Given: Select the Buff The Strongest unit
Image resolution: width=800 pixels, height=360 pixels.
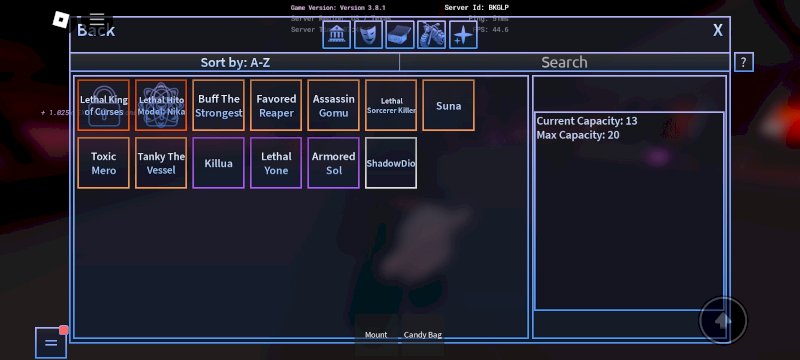Looking at the screenshot, I should (x=219, y=105).
